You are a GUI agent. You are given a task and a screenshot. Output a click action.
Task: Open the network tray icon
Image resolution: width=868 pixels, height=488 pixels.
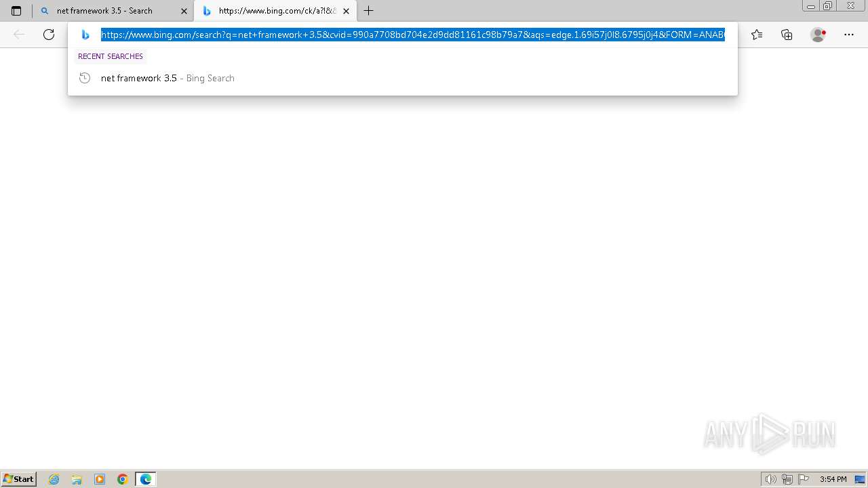(x=787, y=479)
